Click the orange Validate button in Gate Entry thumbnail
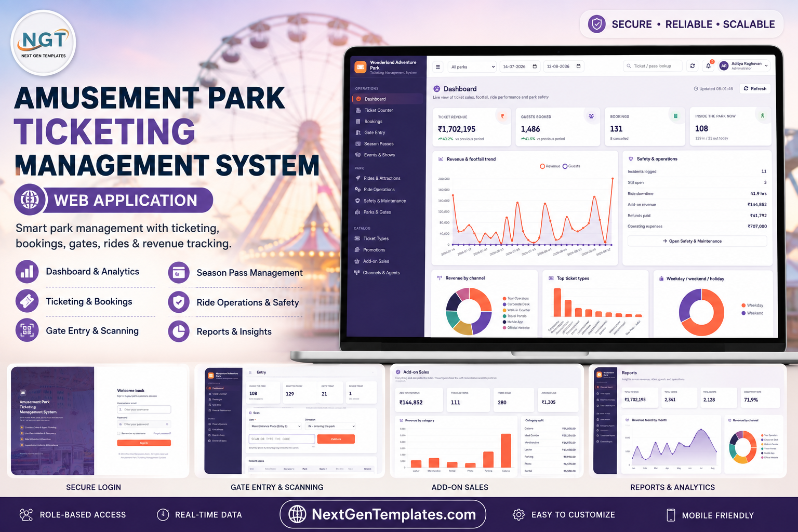Image resolution: width=798 pixels, height=532 pixels. click(336, 439)
